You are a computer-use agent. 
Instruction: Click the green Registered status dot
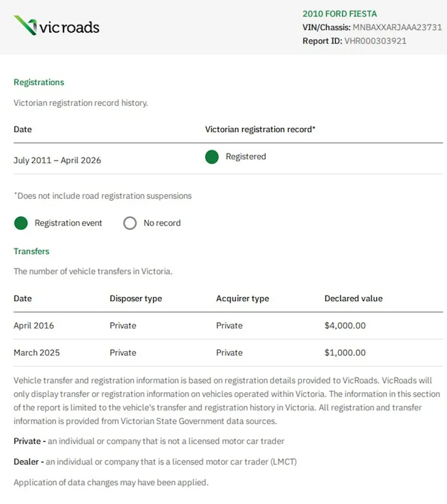coord(212,157)
